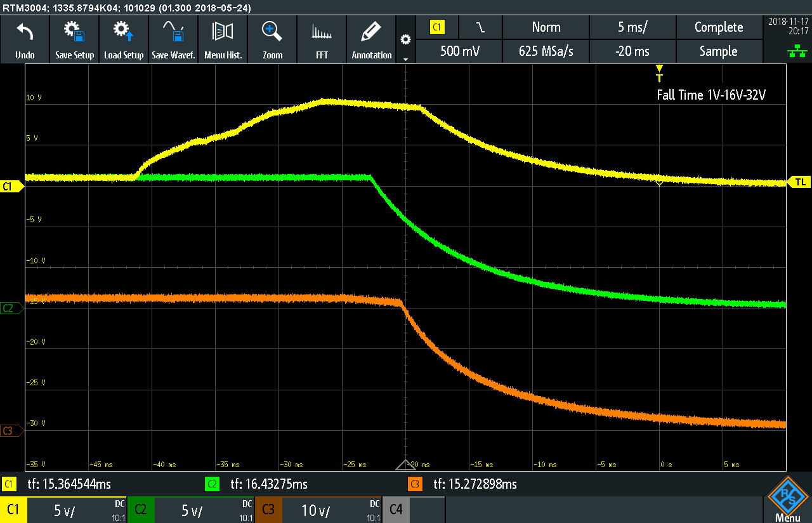Click the "10 V" vertical axis label
This screenshot has height=523, width=812.
[x=35, y=98]
